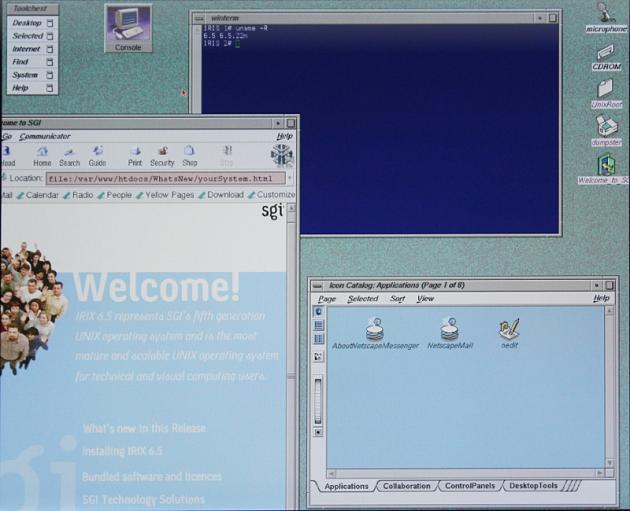Open the Page menu in Icon Catalog
The width and height of the screenshot is (630, 511).
pyautogui.click(x=327, y=299)
